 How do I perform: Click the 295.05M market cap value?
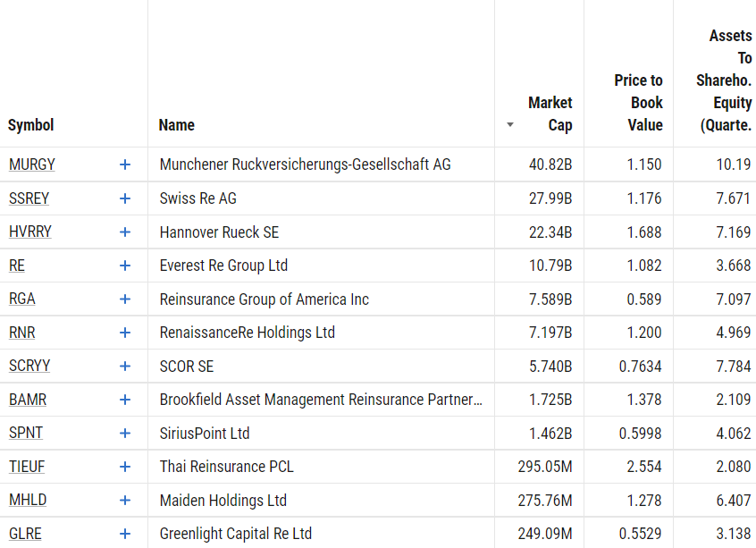[x=545, y=467]
